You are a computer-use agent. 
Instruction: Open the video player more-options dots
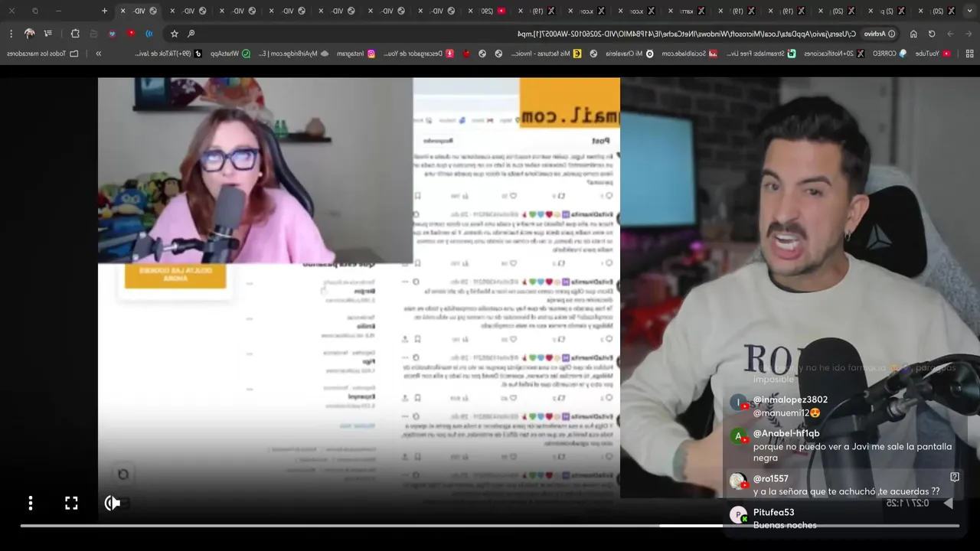point(31,503)
